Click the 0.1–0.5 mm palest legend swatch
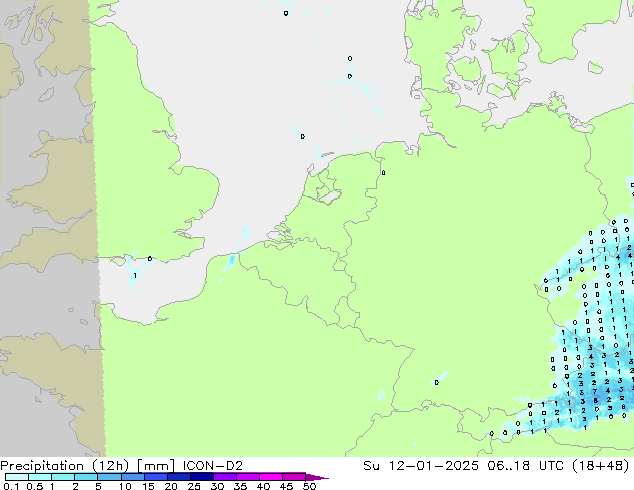 (17, 477)
